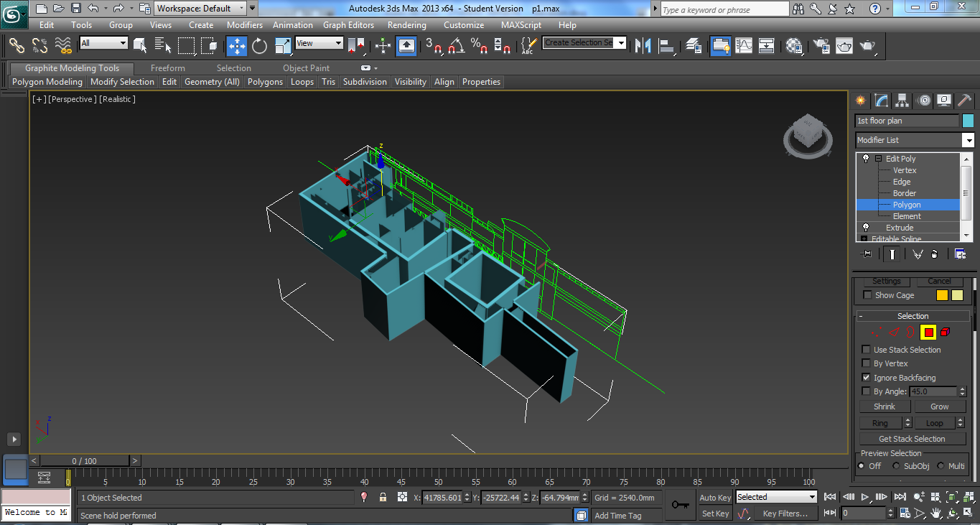Screen dimensions: 980x525
Task: Activate the Select and Link tool
Action: tap(17, 46)
